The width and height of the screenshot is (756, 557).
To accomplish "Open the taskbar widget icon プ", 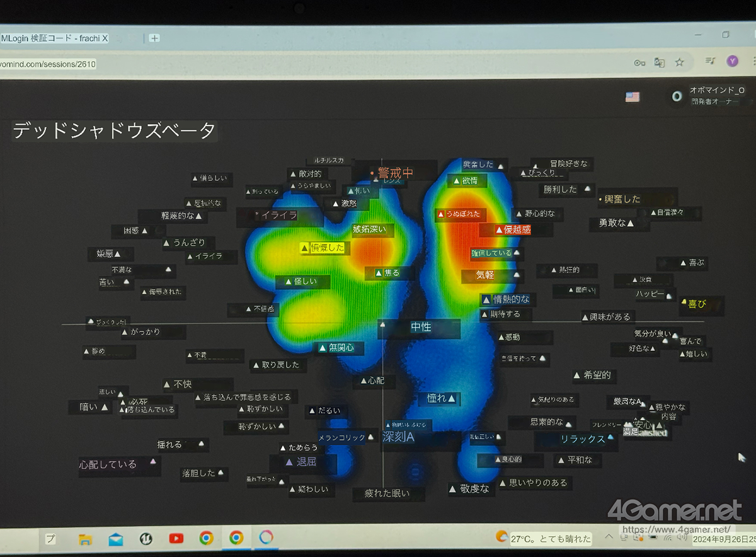I will tap(50, 539).
